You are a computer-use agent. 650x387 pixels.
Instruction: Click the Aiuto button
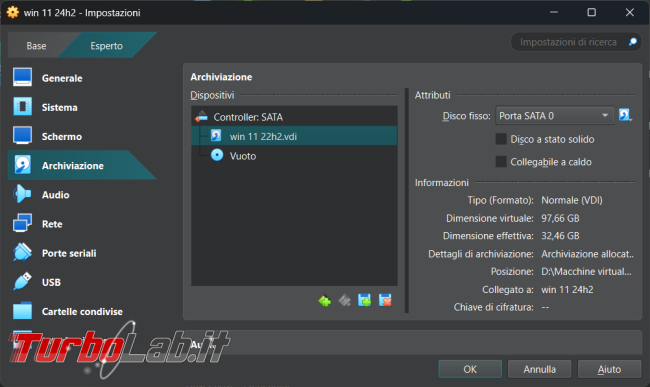tap(609, 369)
